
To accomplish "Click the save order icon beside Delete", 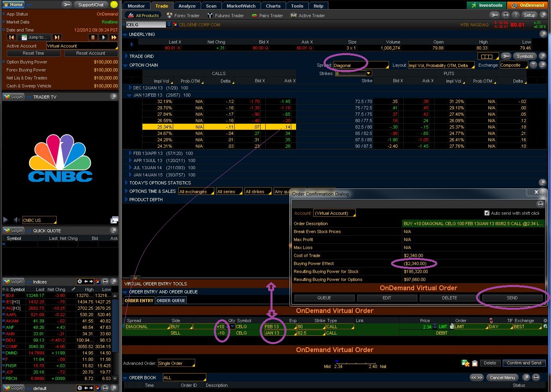I will point(465,363).
